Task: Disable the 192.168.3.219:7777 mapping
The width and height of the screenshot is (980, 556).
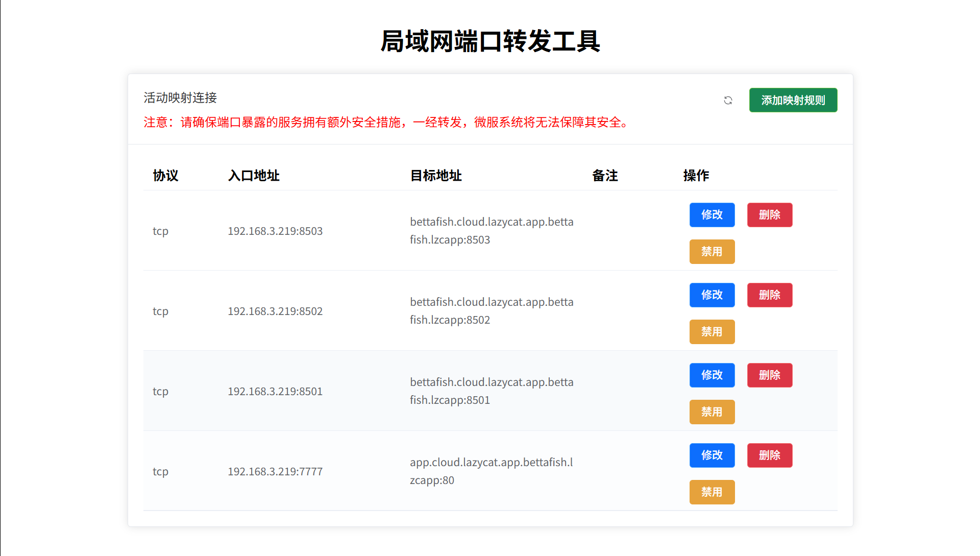Action: 712,492
